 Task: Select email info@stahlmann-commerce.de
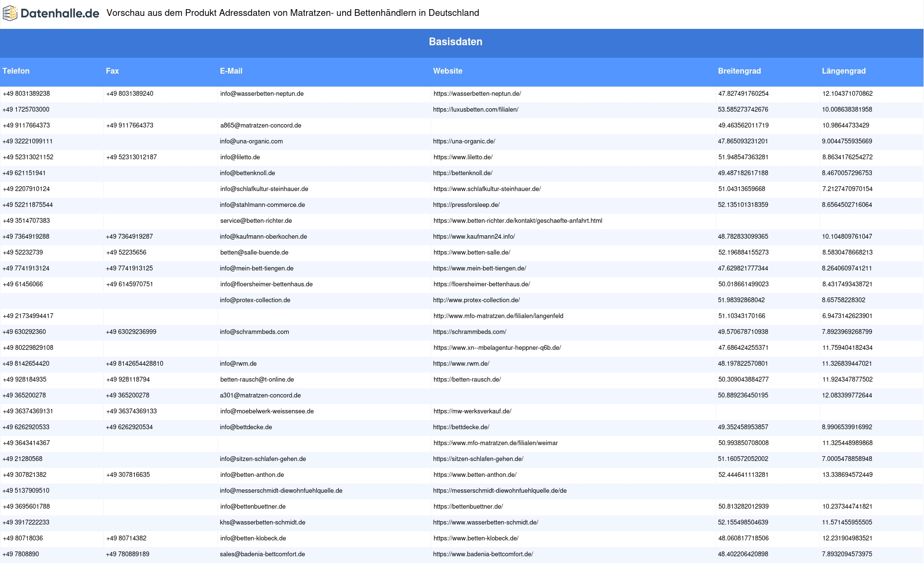pos(262,205)
